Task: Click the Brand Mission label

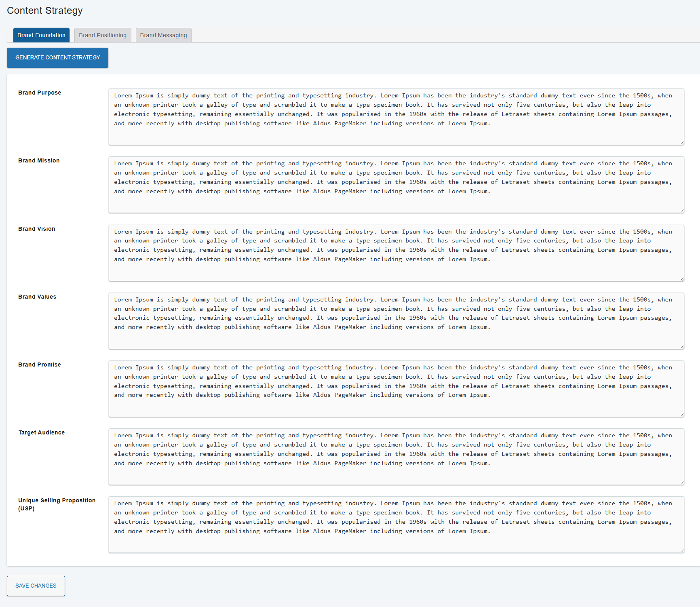Action: tap(39, 160)
